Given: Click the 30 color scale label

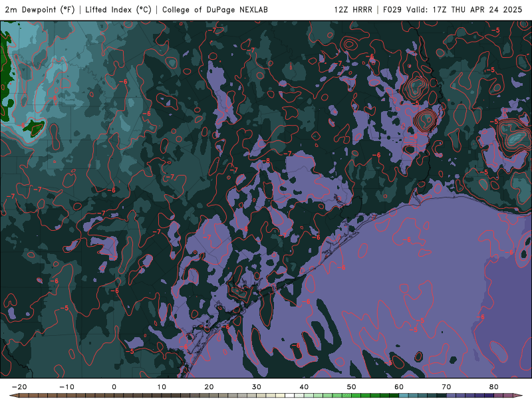Looking at the screenshot, I should point(257,387).
